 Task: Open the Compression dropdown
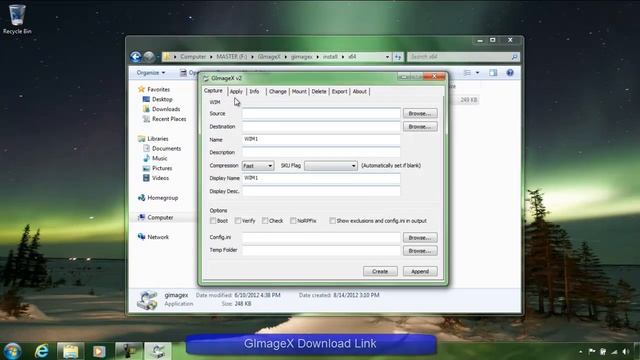[x=258, y=166]
